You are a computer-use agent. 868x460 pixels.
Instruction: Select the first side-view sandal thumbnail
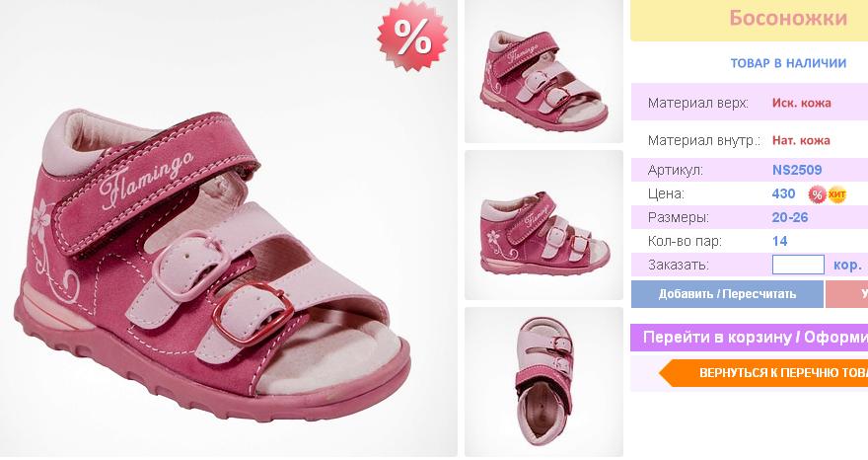543,71
